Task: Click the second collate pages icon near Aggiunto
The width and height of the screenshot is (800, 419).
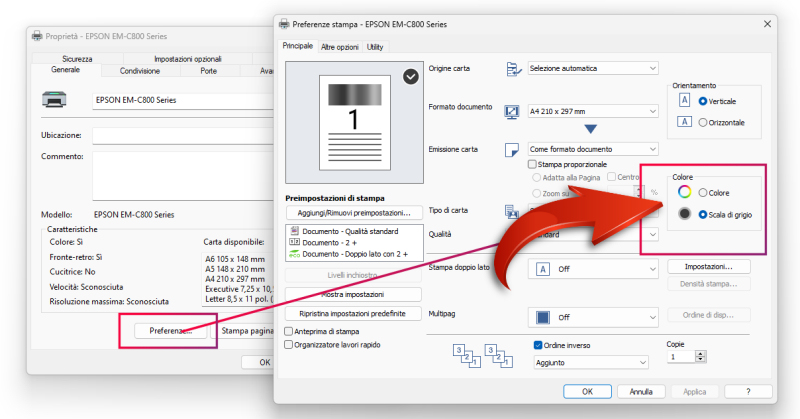Action: point(498,356)
